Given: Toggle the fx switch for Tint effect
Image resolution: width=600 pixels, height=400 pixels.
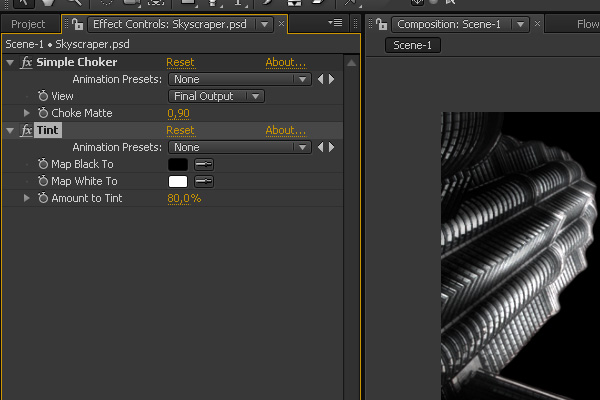Looking at the screenshot, I should point(26,130).
